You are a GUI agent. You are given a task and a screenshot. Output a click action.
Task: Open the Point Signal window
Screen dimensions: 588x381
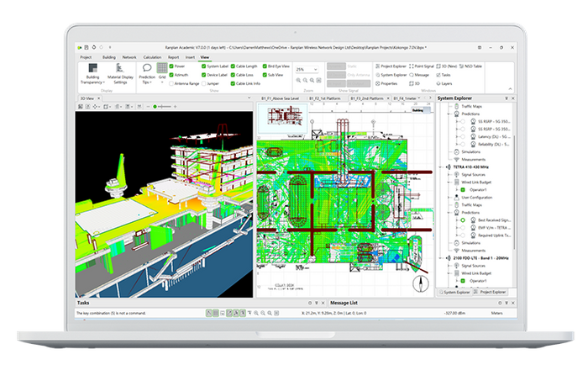click(x=422, y=66)
